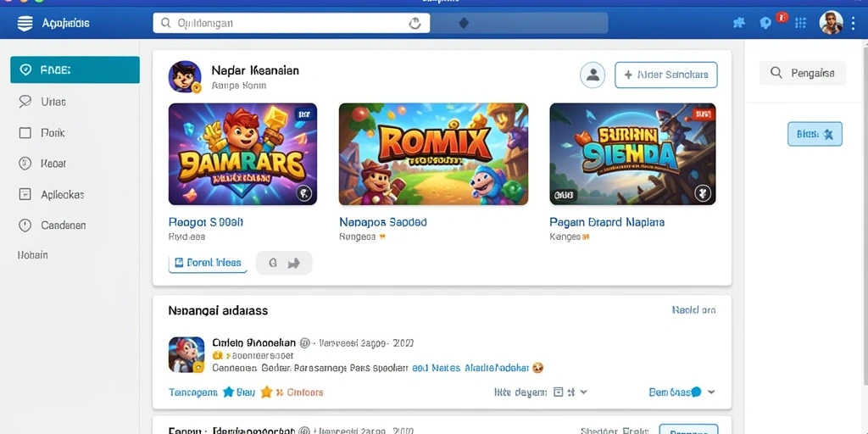
Task: Click the blue star icon next to Biau
Action: click(228, 392)
